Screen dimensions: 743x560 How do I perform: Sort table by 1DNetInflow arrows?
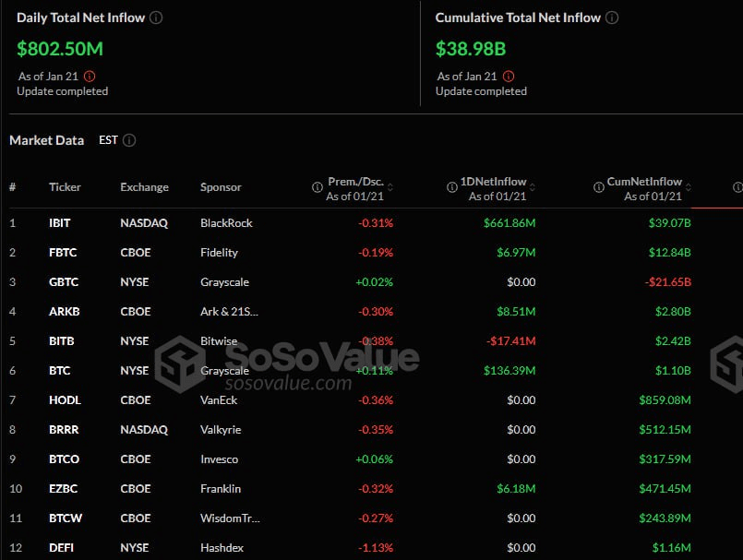(533, 187)
